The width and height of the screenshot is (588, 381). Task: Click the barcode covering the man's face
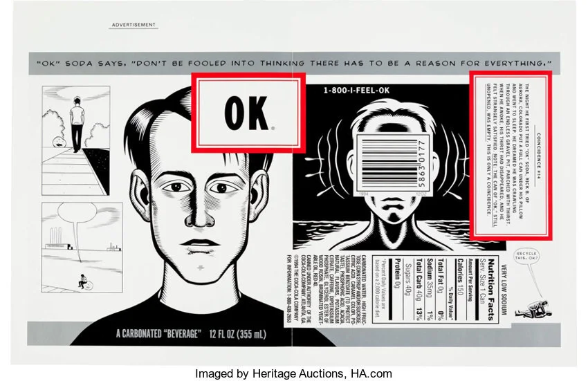[x=394, y=165]
